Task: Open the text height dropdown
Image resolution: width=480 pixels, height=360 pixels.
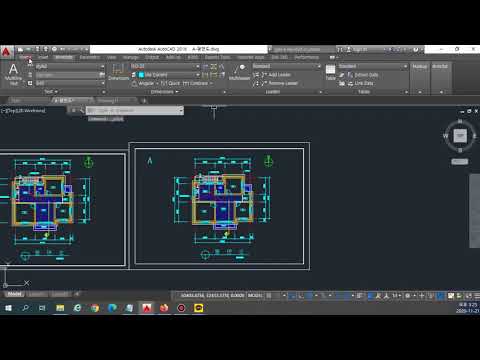Action: [70, 83]
